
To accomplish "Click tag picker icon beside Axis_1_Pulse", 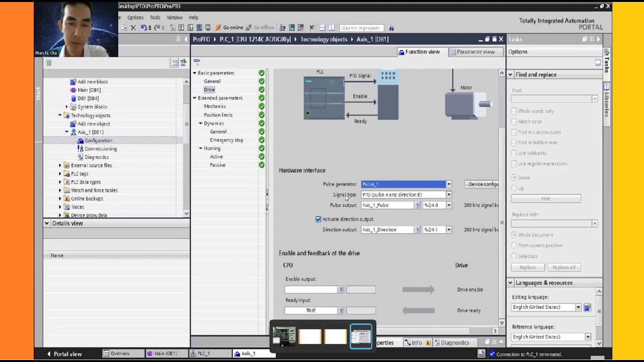I will tap(417, 205).
